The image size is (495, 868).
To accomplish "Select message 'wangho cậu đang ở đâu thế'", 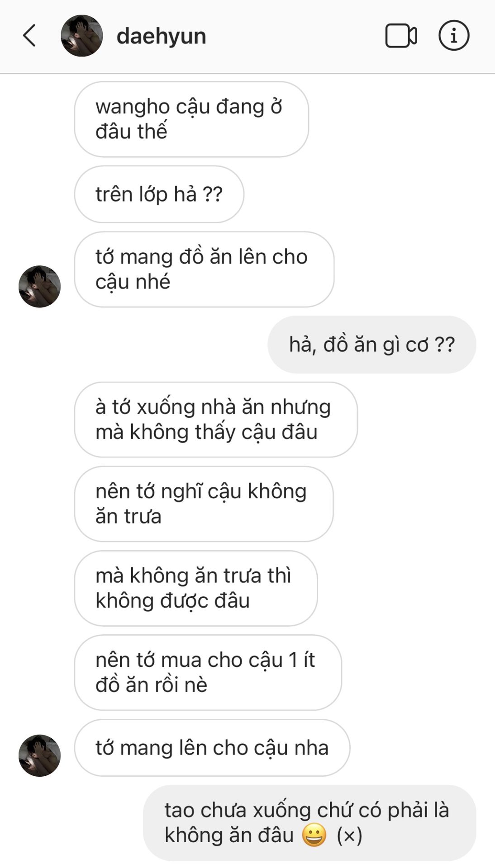I will (191, 119).
